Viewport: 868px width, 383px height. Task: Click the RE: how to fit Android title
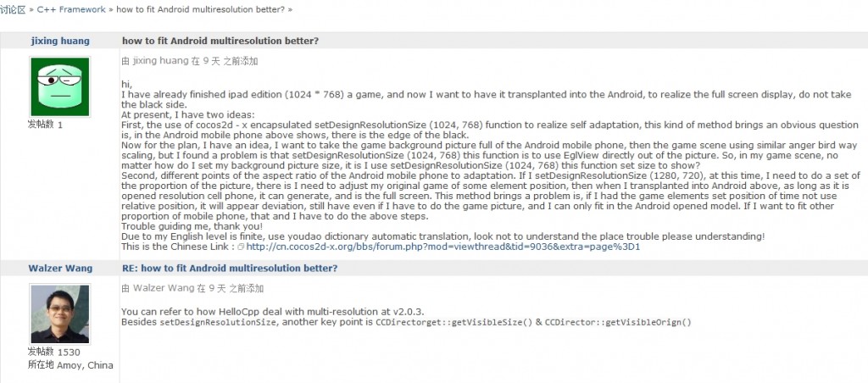pos(230,269)
